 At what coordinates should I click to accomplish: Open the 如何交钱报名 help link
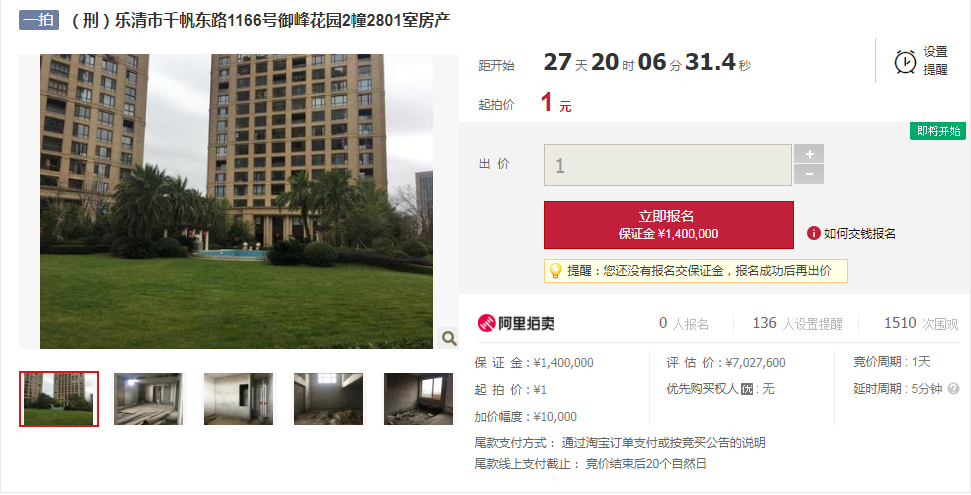point(860,233)
